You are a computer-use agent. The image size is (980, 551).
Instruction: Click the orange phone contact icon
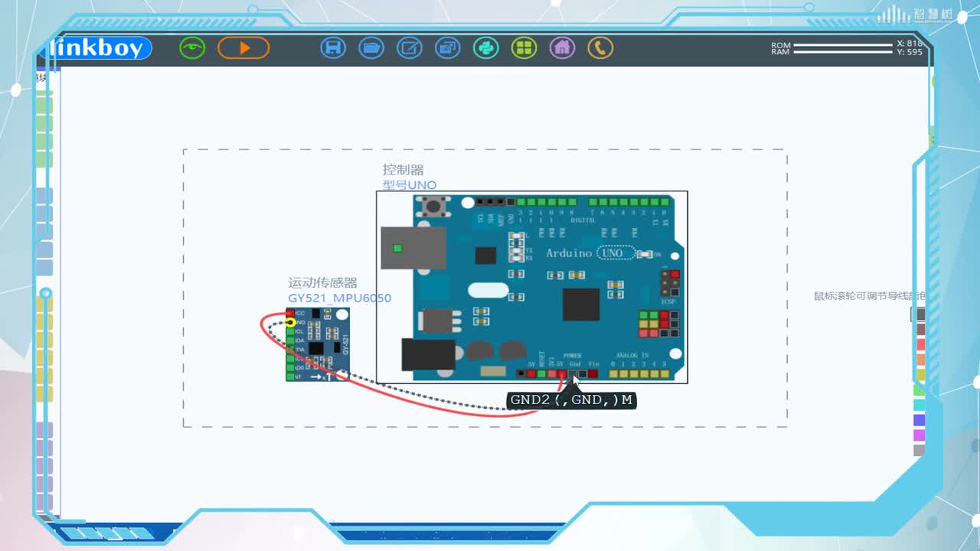coord(600,48)
